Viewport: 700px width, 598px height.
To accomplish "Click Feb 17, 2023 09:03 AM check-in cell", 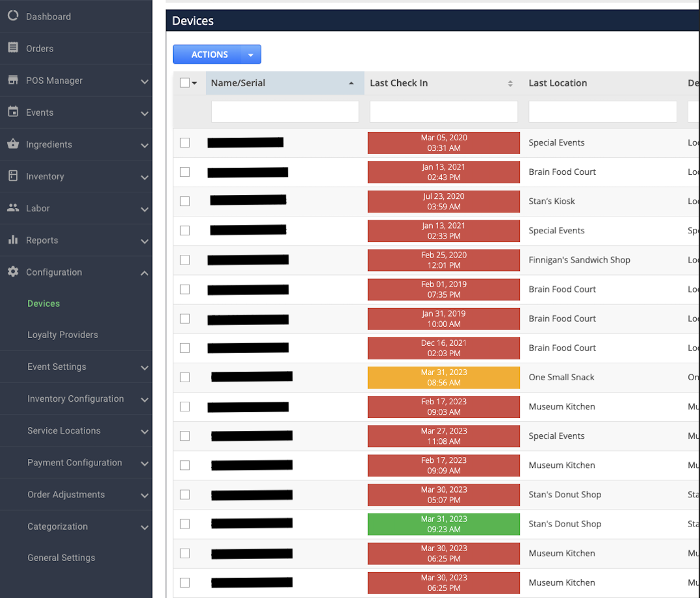I will [x=444, y=407].
